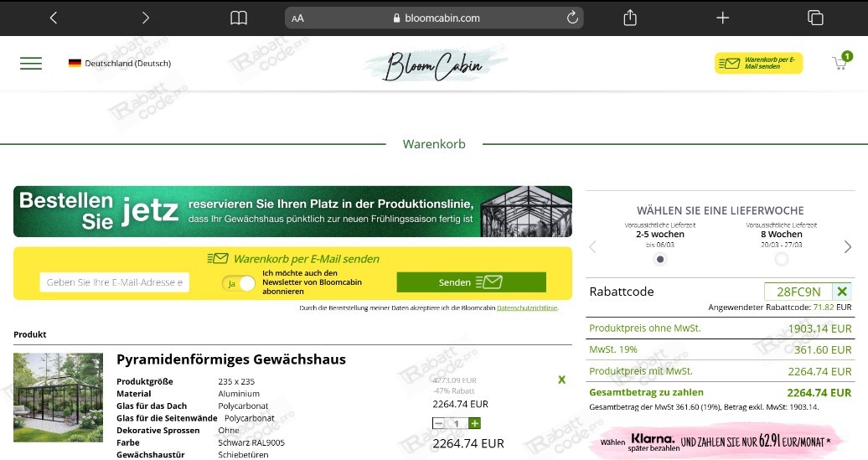
Task: Click the Bestellen Sie jetzt banner
Action: pyautogui.click(x=293, y=211)
